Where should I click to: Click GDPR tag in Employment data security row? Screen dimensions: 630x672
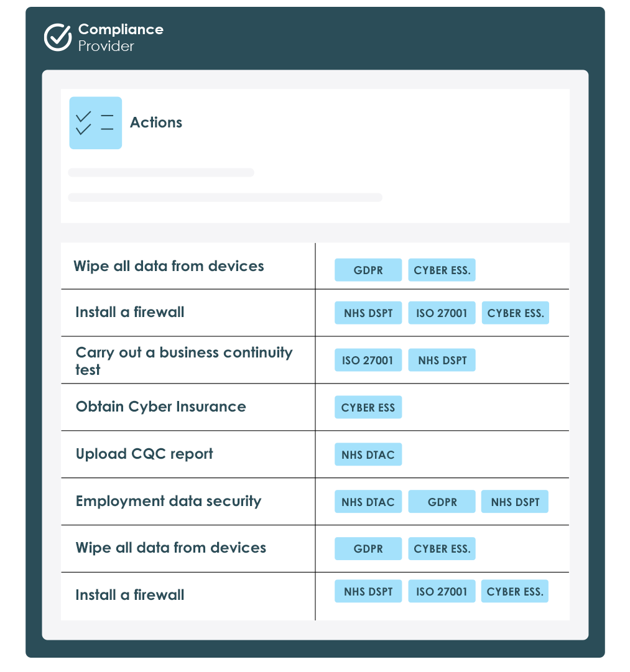[x=442, y=502]
